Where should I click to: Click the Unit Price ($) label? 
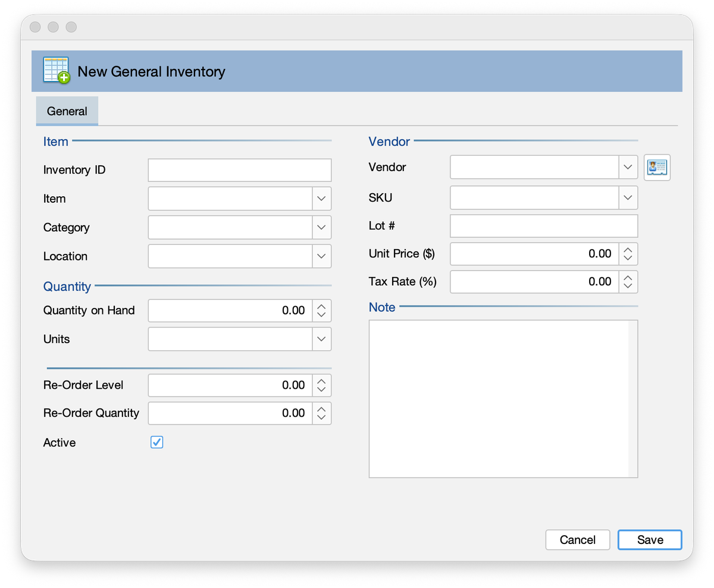click(x=402, y=254)
